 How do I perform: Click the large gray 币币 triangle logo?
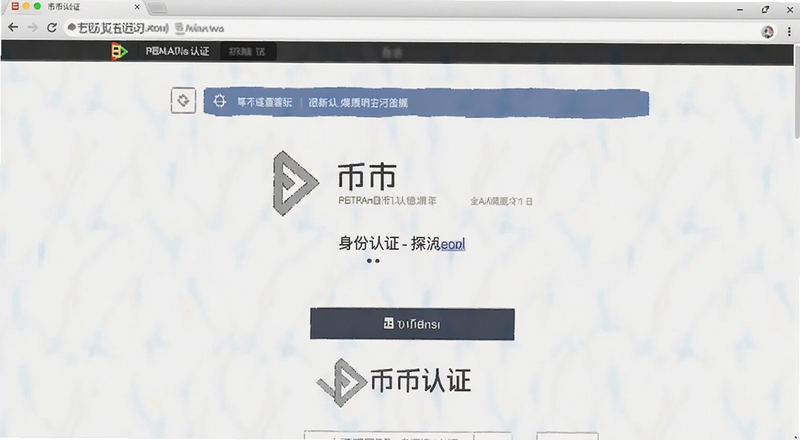click(295, 183)
